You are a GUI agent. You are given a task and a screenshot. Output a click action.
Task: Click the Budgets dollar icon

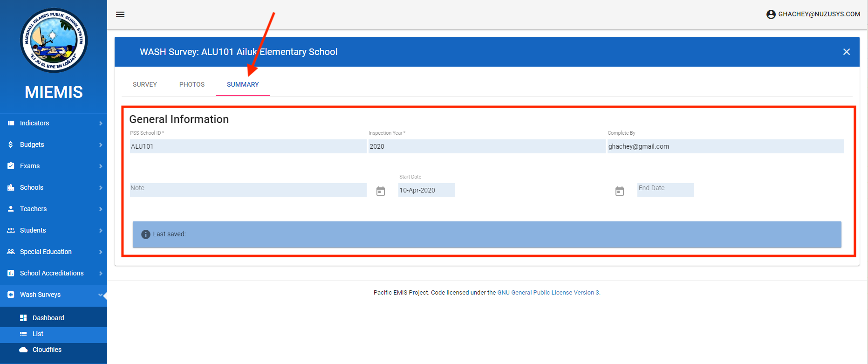[11, 144]
